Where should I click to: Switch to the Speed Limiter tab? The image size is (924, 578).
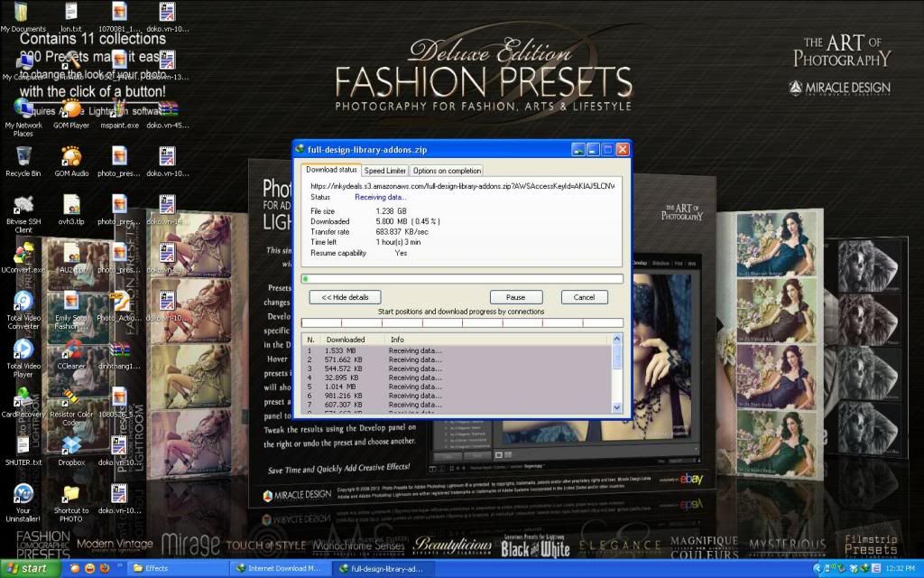click(384, 171)
